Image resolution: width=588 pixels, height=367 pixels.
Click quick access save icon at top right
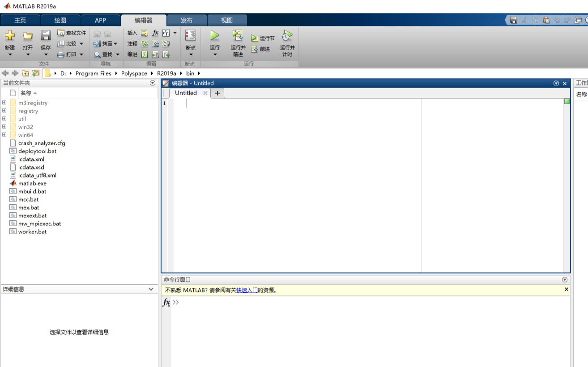tap(514, 20)
